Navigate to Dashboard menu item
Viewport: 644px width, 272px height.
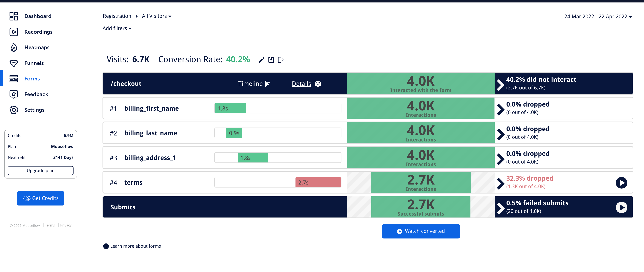pos(38,16)
